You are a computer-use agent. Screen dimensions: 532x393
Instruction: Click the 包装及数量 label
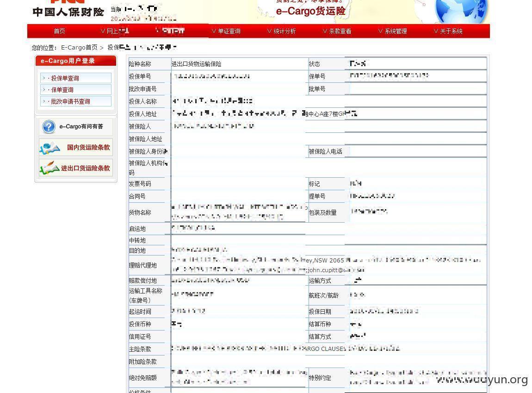[x=322, y=212]
